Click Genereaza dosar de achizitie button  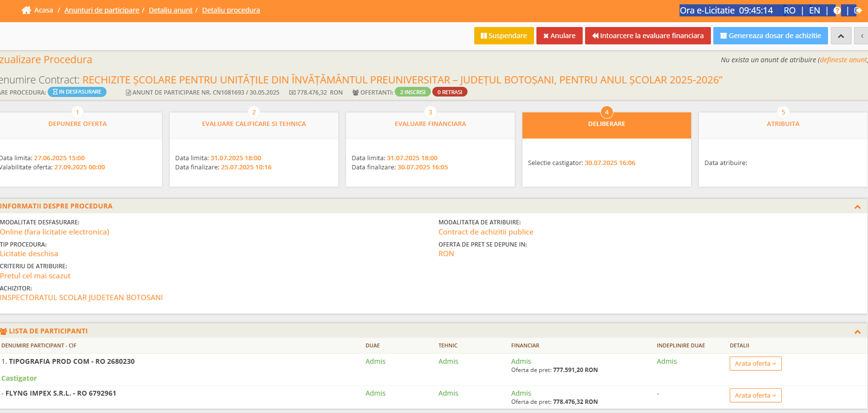(x=770, y=36)
